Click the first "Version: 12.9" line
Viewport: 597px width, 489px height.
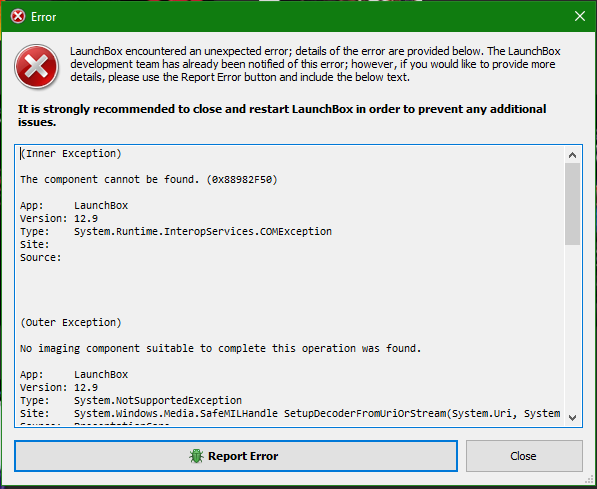pyautogui.click(x=59, y=219)
